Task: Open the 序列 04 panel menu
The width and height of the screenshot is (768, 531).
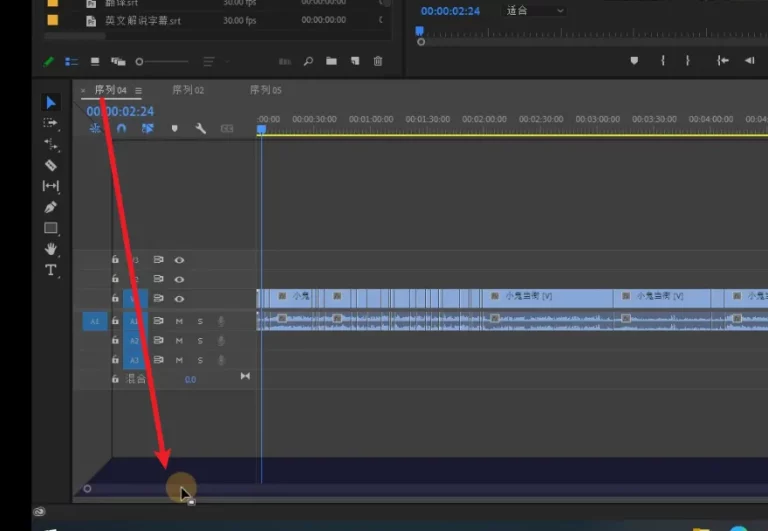Action: point(139,91)
